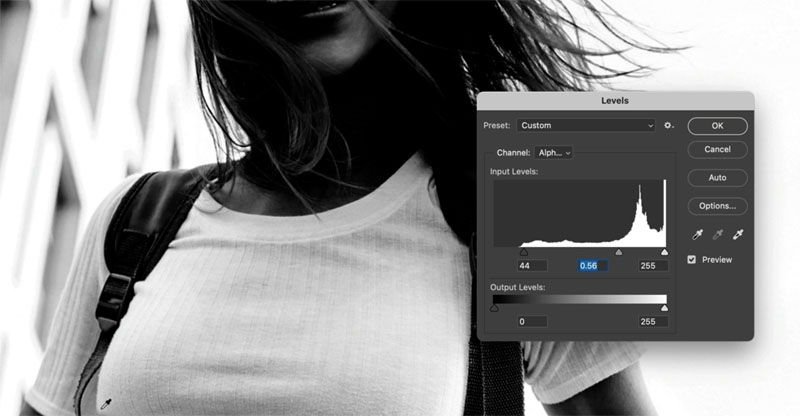Screen dimensions: 800x416
Task: Click the preset options gear icon
Action: pos(669,126)
